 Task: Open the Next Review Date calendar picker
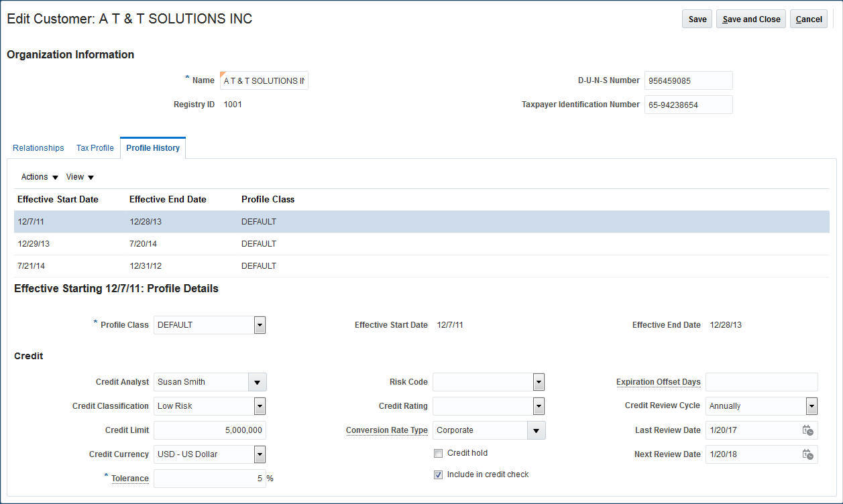tap(807, 454)
